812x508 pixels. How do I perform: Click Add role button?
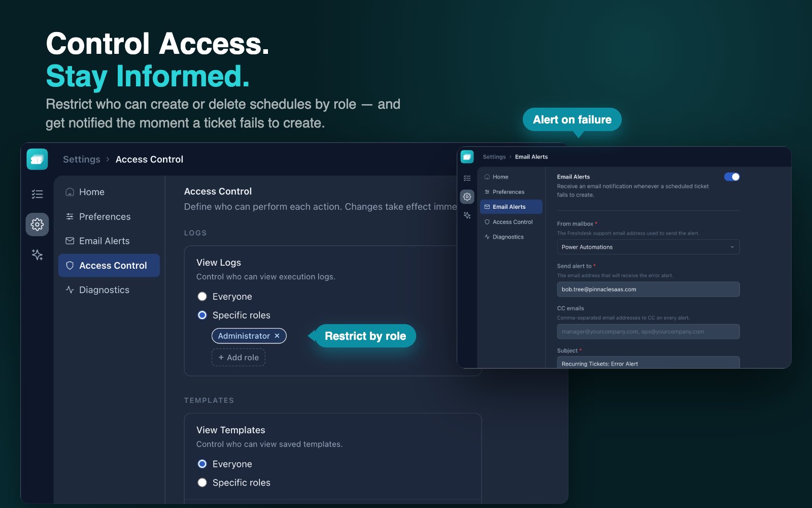click(x=239, y=358)
